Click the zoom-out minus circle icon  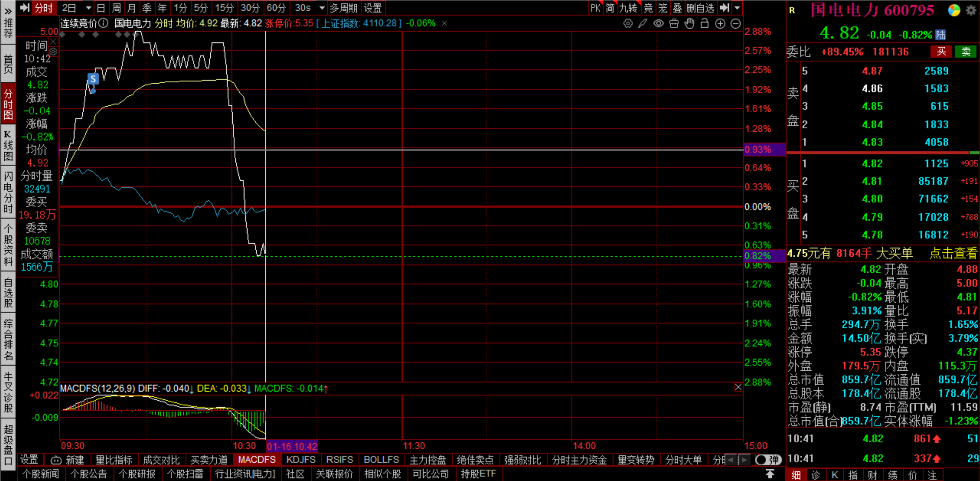pos(736,23)
